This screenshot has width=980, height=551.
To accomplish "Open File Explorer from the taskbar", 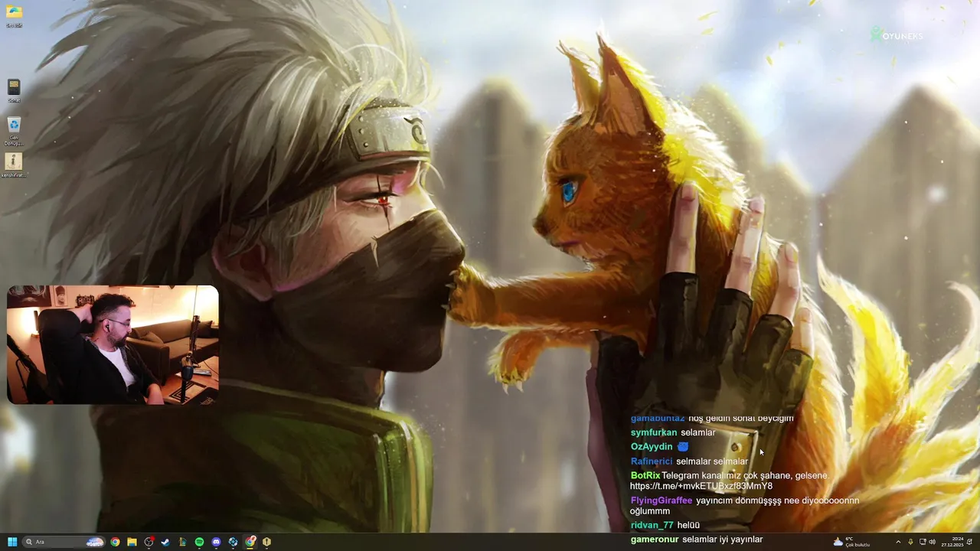I will [x=132, y=542].
